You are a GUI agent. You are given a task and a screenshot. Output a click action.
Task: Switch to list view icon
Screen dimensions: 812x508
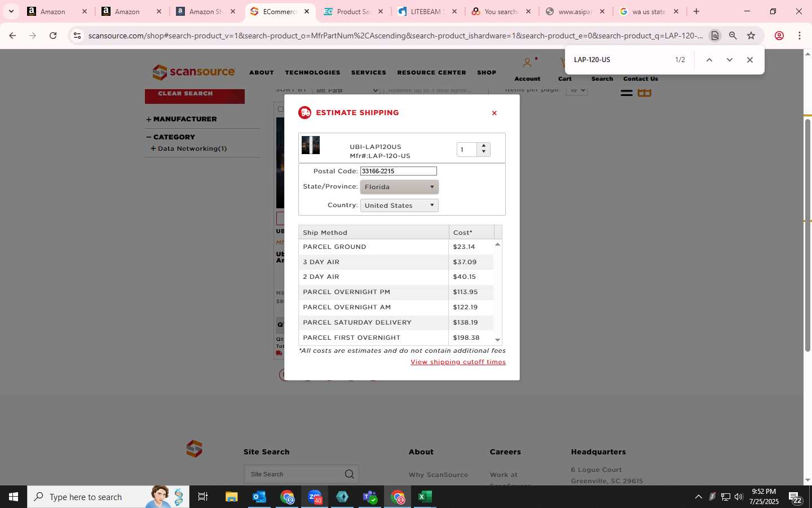[x=626, y=93]
